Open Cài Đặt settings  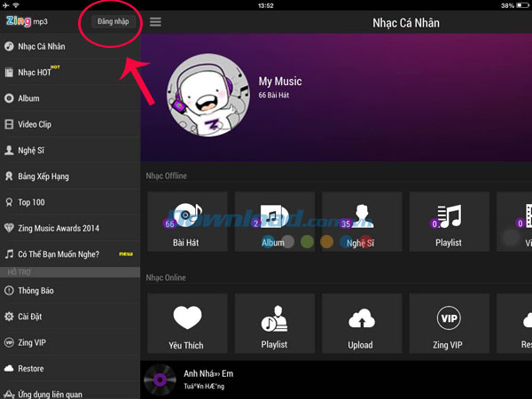[x=70, y=317]
